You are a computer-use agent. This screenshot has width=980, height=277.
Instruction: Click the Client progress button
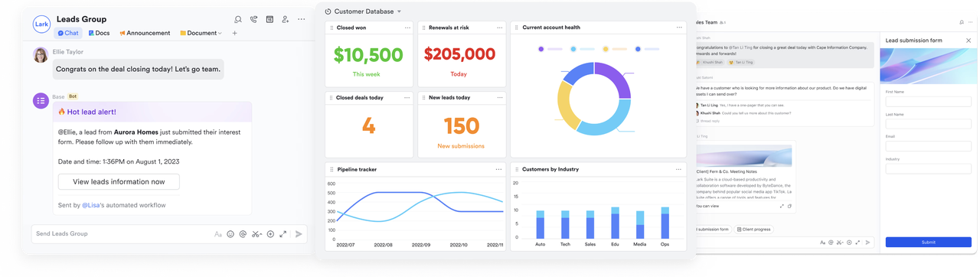(753, 229)
